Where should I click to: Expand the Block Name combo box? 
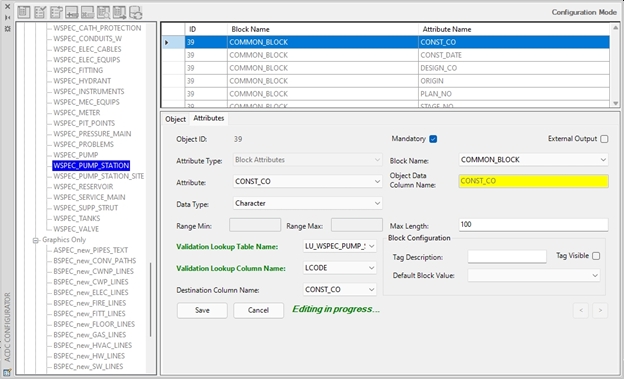coord(533,160)
